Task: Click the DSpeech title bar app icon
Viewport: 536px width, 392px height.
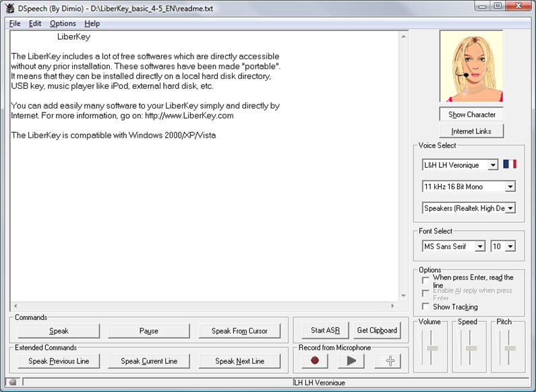Action: [x=10, y=8]
